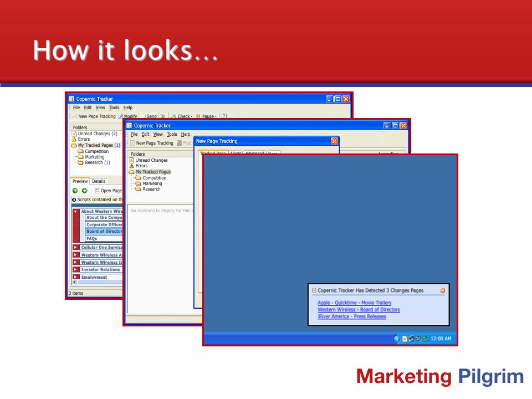Close the New Page Tracking dialog
This screenshot has width=532, height=399.
pos(334,141)
